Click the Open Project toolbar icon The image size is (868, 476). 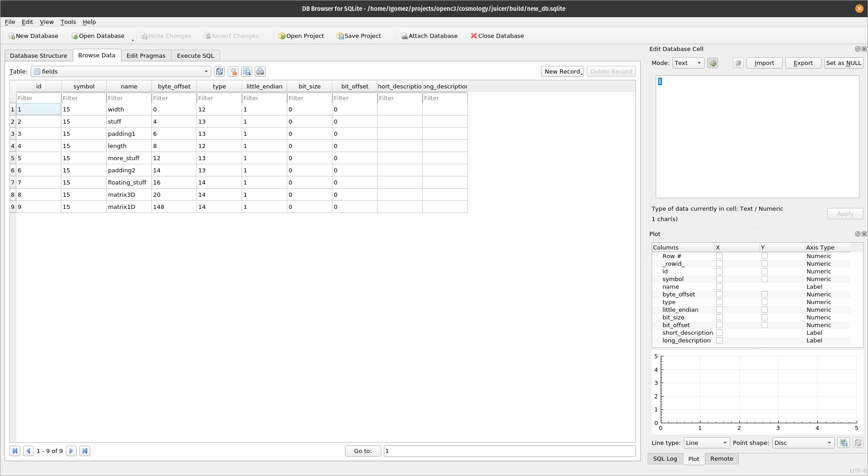click(x=282, y=36)
